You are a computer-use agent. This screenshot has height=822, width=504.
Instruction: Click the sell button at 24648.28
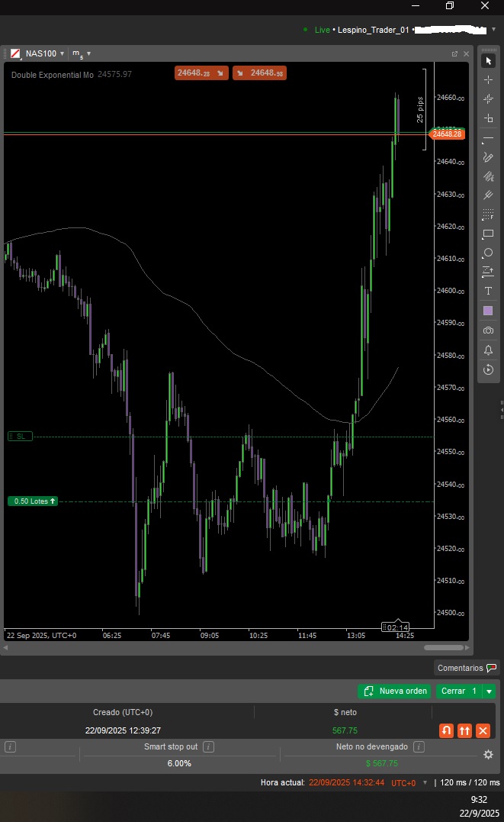tap(201, 73)
